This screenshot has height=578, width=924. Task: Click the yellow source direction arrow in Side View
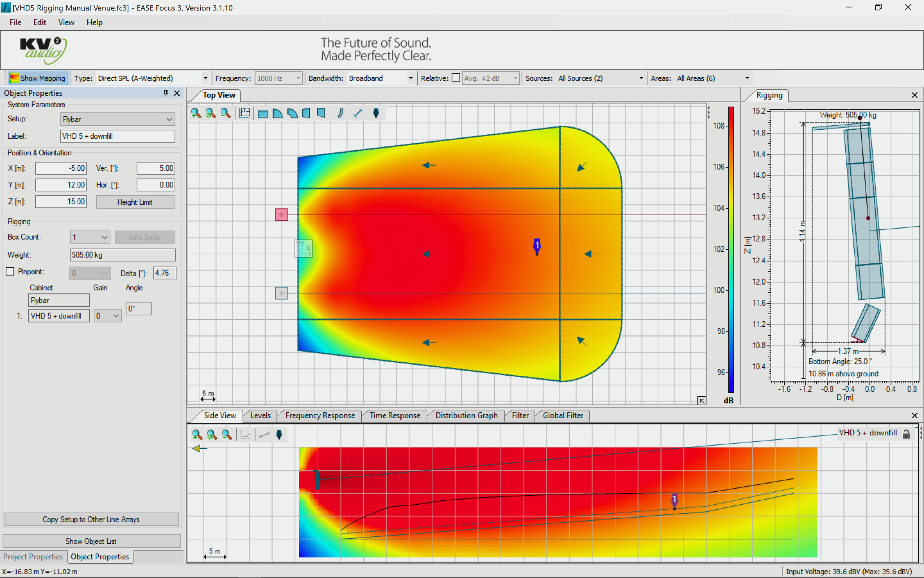(x=197, y=448)
